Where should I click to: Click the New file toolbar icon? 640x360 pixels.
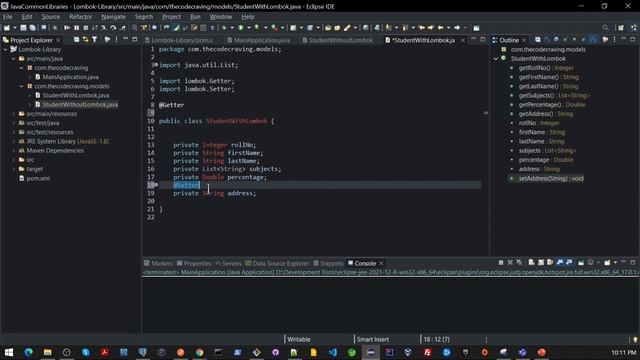point(7,28)
